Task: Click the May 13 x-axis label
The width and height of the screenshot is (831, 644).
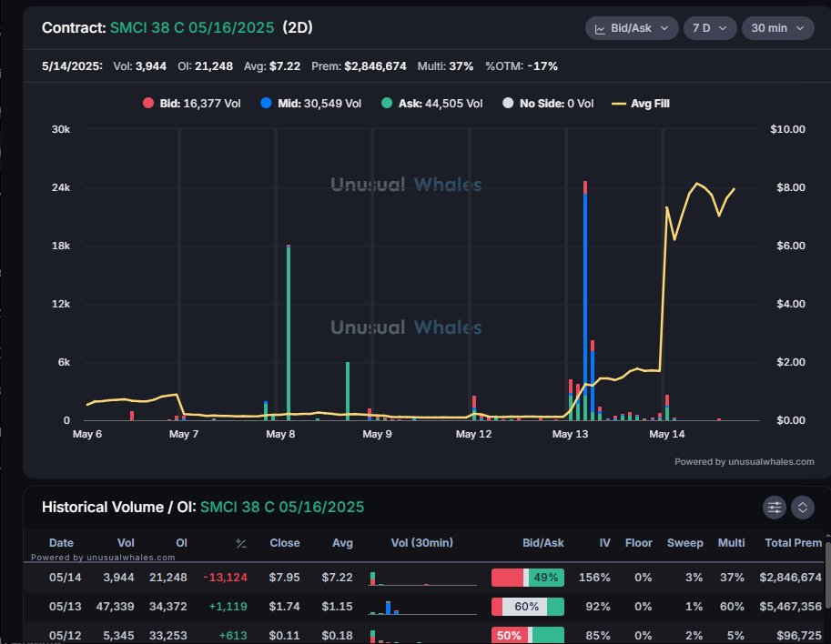Action: coord(570,434)
